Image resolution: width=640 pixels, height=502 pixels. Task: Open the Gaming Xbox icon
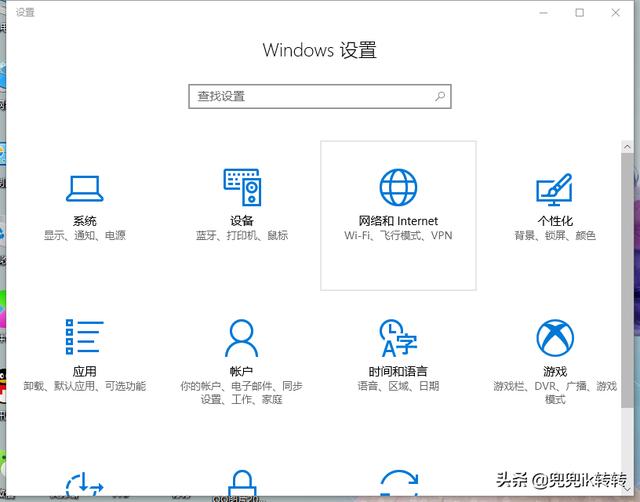[x=555, y=338]
